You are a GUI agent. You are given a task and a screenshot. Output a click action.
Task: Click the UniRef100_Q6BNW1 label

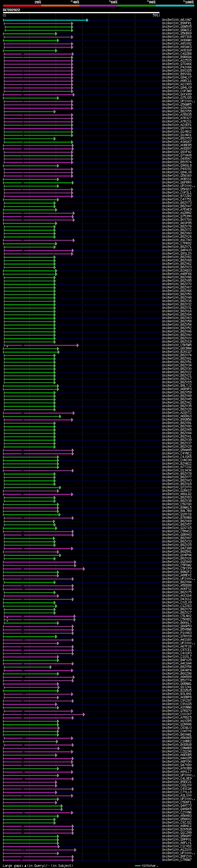(177, 683)
